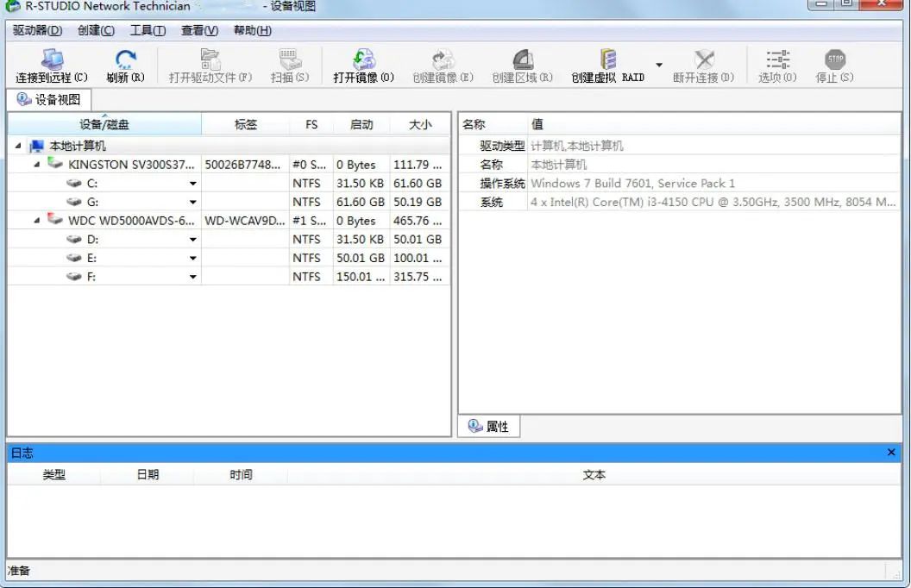
Task: Click the Stop (停止) toolbar icon
Action: (x=835, y=59)
